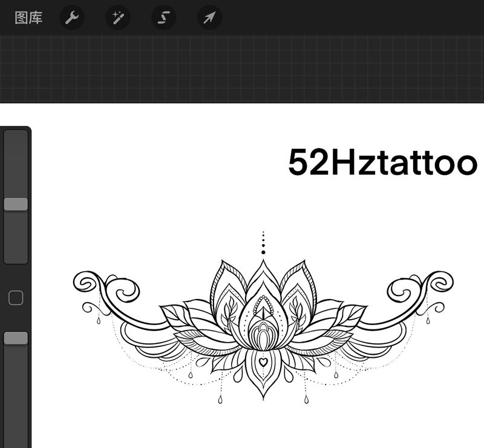Click the lotus bottom pointed petal tip
484x448 pixels.
(263, 397)
